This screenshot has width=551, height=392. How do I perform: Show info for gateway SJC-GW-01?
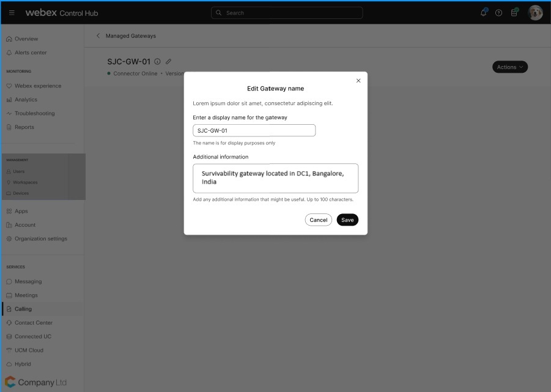pos(157,62)
